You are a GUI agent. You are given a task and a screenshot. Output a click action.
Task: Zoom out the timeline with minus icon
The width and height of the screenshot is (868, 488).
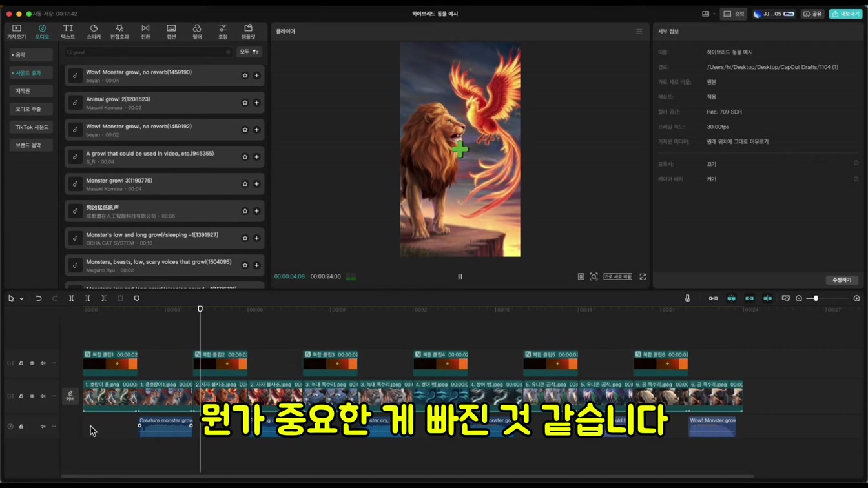pyautogui.click(x=799, y=298)
